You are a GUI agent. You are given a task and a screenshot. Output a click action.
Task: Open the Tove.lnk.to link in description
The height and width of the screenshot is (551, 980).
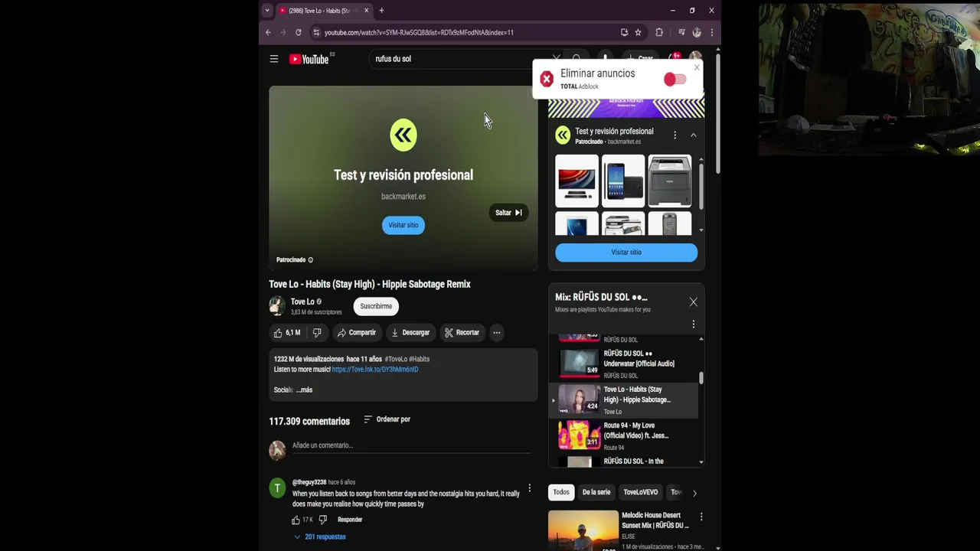tap(375, 370)
